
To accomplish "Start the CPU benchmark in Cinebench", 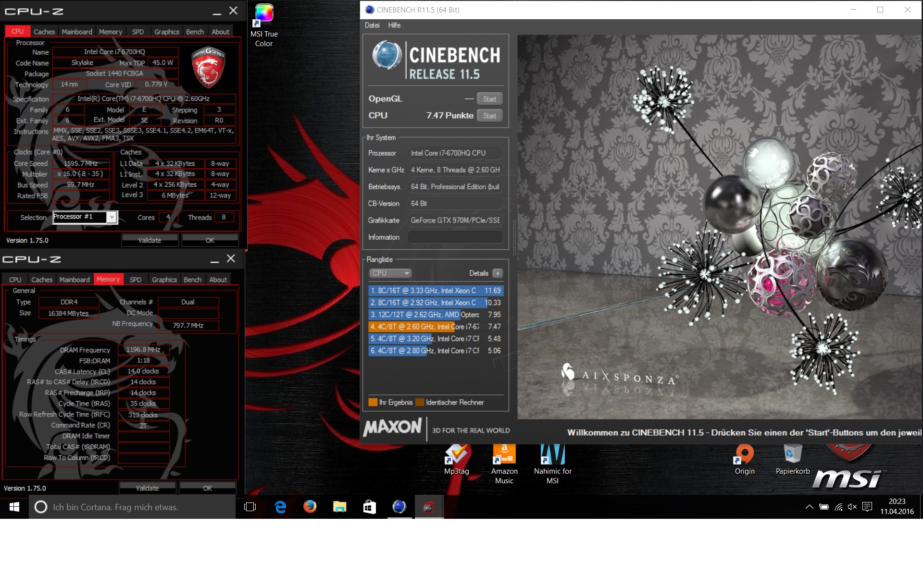I will [x=490, y=116].
